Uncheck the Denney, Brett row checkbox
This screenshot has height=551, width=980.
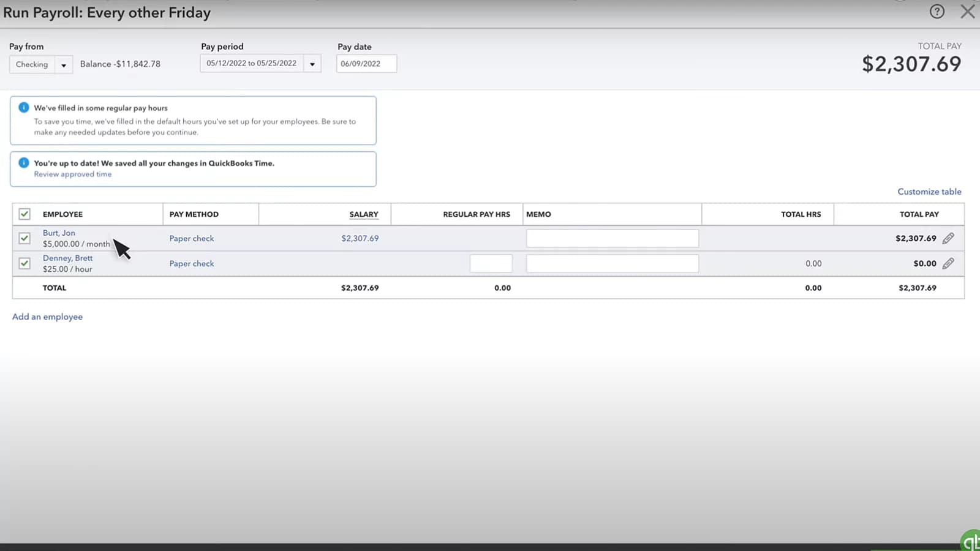(x=24, y=263)
